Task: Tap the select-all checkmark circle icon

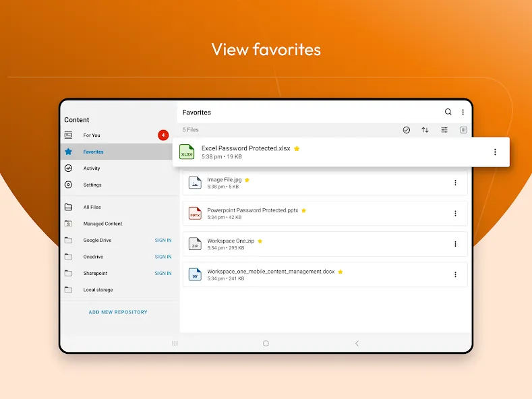Action: [406, 130]
